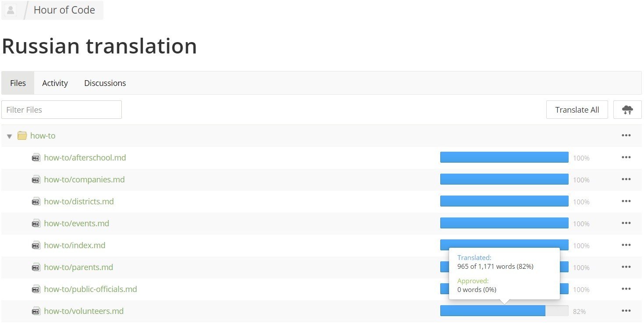Switch to the Discussions tab
This screenshot has width=644, height=324.
pyautogui.click(x=105, y=83)
